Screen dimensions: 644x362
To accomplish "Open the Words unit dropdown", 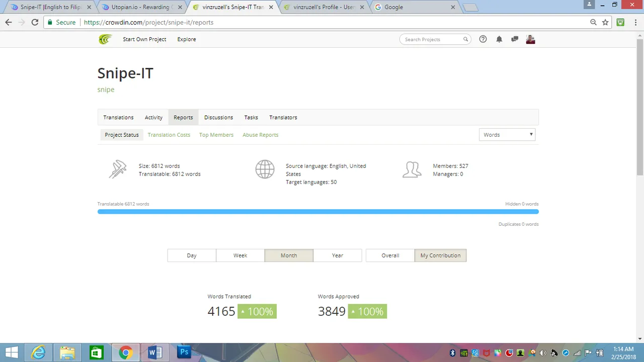I will coord(507,135).
